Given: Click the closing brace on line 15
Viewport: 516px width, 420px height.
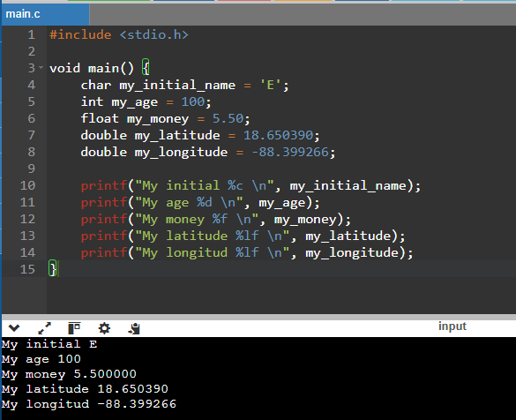Looking at the screenshot, I should tap(53, 269).
